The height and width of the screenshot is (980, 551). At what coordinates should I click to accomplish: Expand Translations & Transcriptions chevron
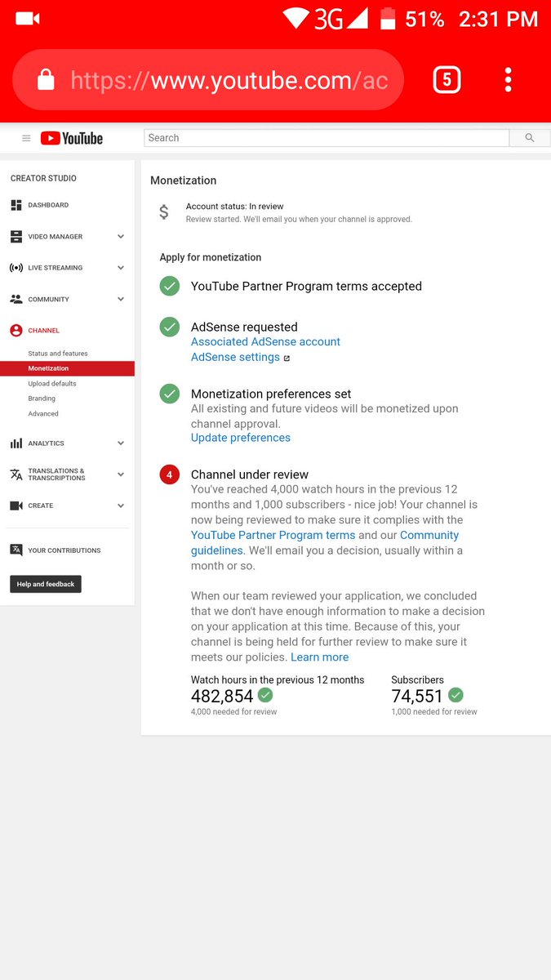[121, 474]
